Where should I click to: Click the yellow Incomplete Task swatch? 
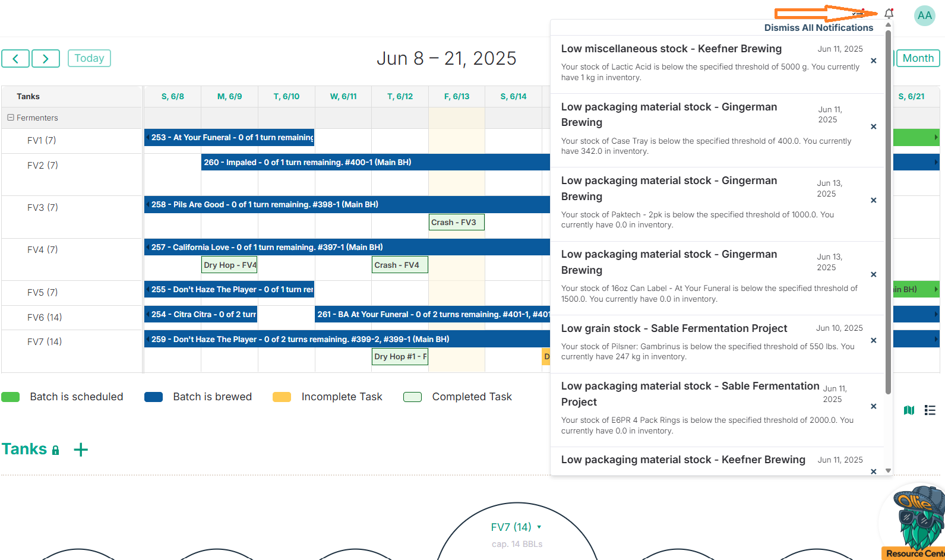282,397
